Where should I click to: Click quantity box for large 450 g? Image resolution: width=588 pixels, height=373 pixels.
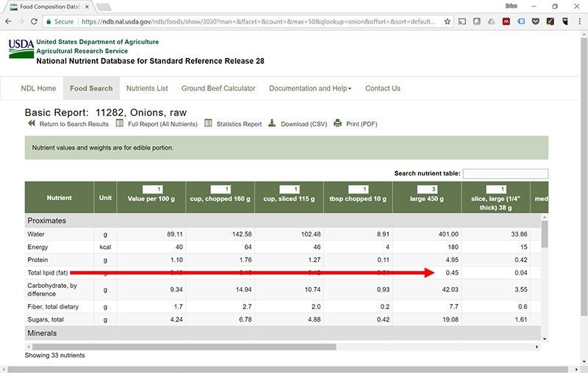pyautogui.click(x=427, y=189)
